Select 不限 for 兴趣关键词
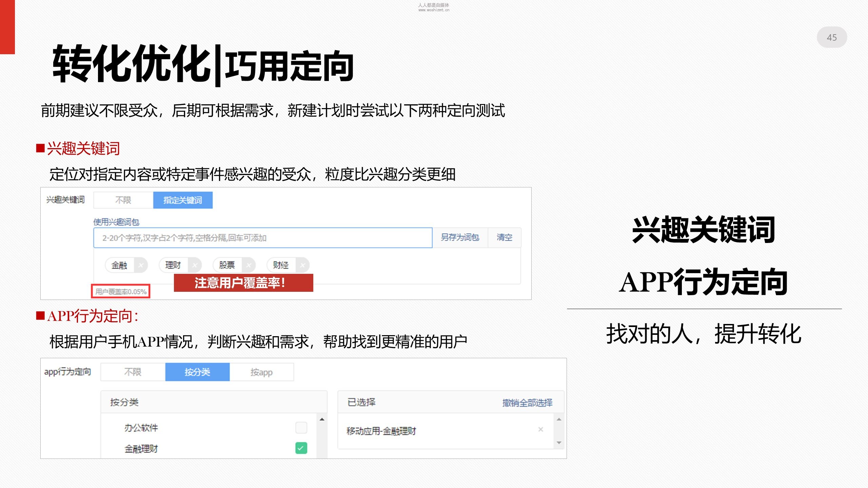This screenshot has width=868, height=488. click(123, 200)
